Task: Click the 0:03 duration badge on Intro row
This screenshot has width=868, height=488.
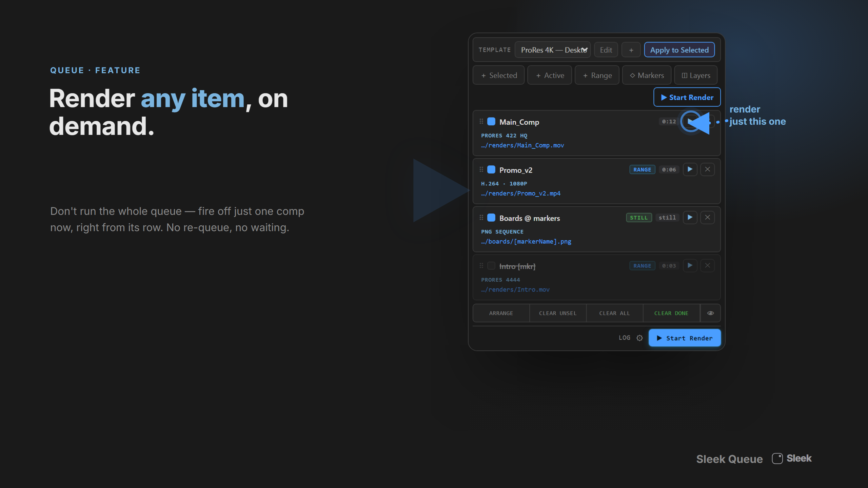Action: coord(669,266)
